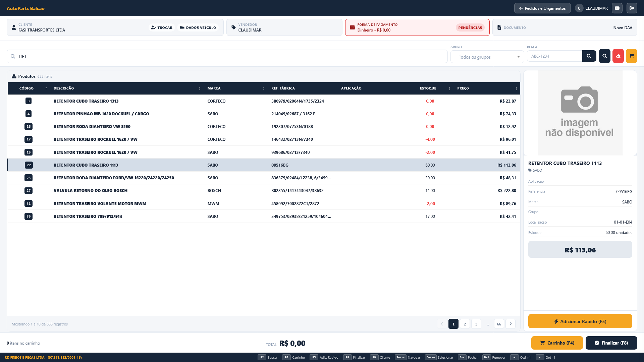Click the PLACA input field
The width and height of the screenshot is (644, 362).
coord(554,56)
